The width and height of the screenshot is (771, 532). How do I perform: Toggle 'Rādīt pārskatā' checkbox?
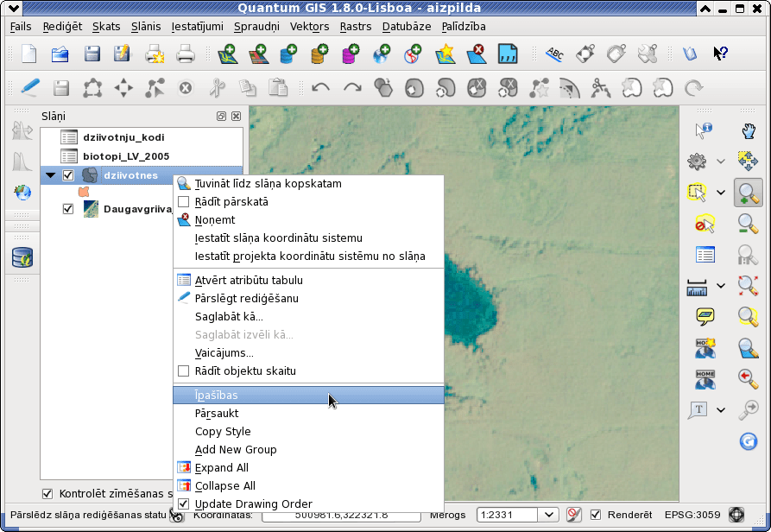pos(183,201)
